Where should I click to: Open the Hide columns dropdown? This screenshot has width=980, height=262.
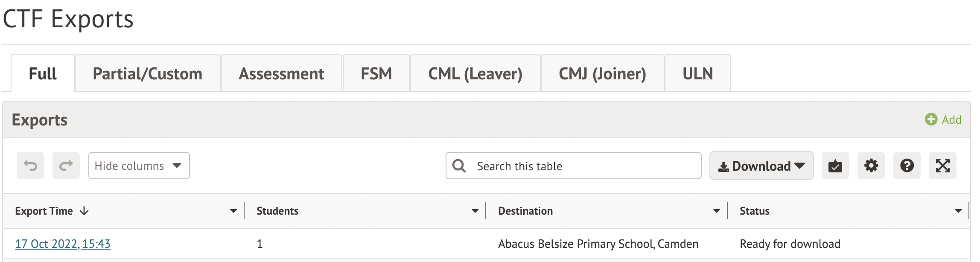(139, 166)
